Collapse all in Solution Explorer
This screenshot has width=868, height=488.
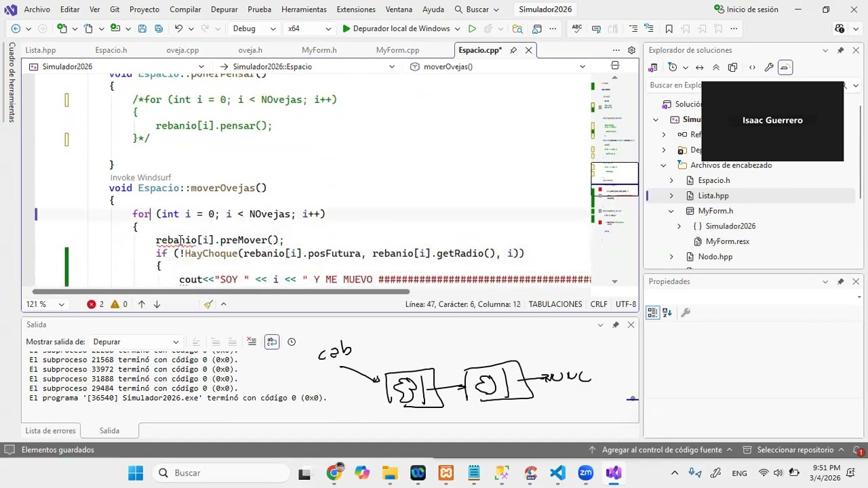coord(716,67)
